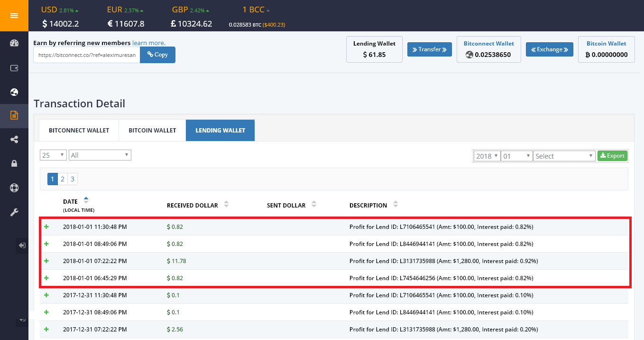
Task: Click the Exchange button
Action: point(550,49)
